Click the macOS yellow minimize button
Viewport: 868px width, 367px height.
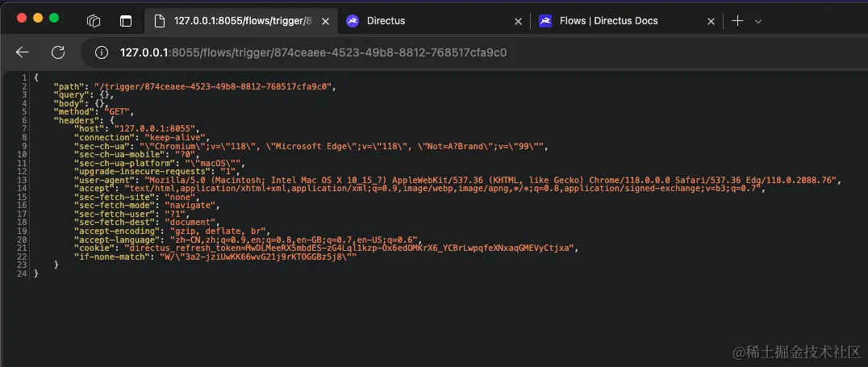tap(38, 18)
